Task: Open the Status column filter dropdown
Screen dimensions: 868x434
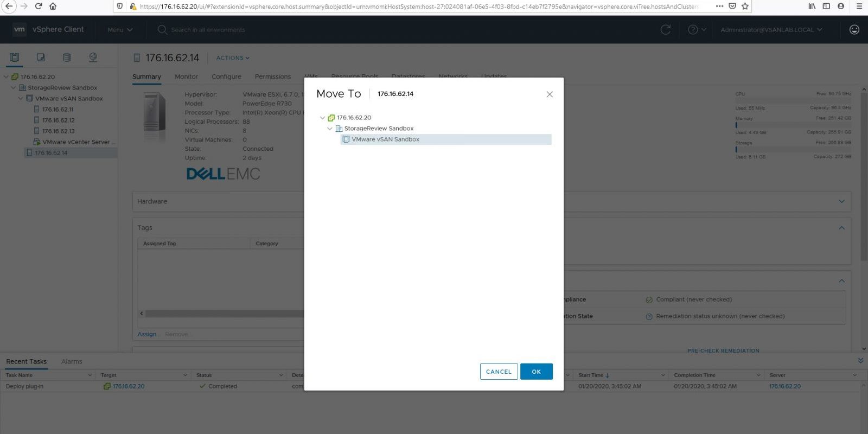Action: click(281, 375)
